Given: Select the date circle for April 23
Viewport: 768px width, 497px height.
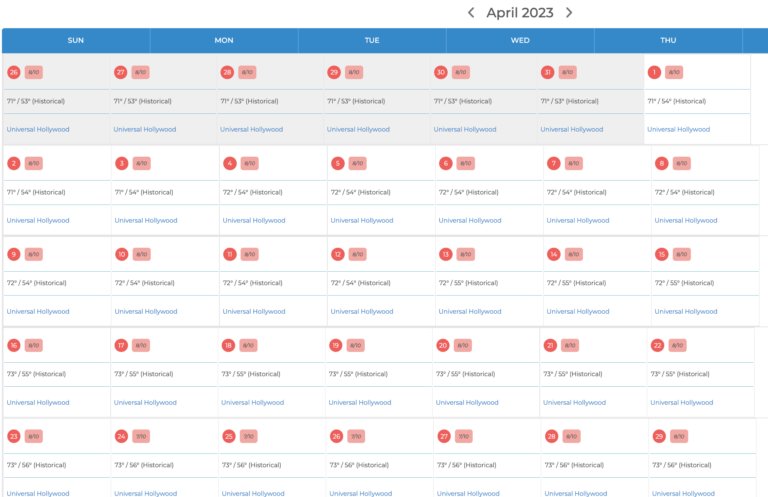Looking at the screenshot, I should pos(14,436).
